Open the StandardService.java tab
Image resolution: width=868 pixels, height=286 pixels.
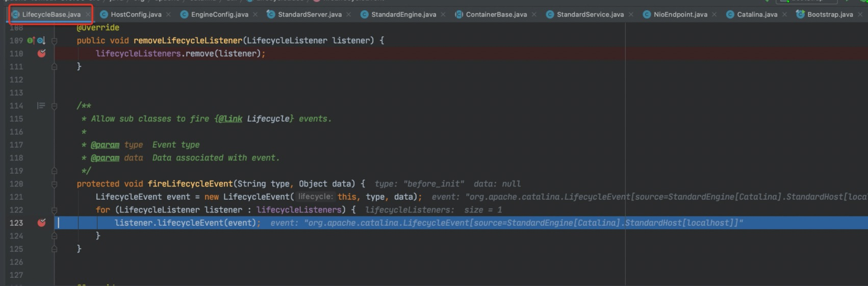click(590, 14)
